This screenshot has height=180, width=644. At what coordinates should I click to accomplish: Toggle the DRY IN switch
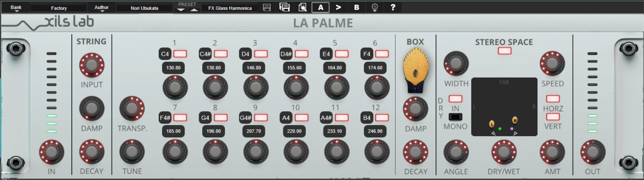click(455, 99)
